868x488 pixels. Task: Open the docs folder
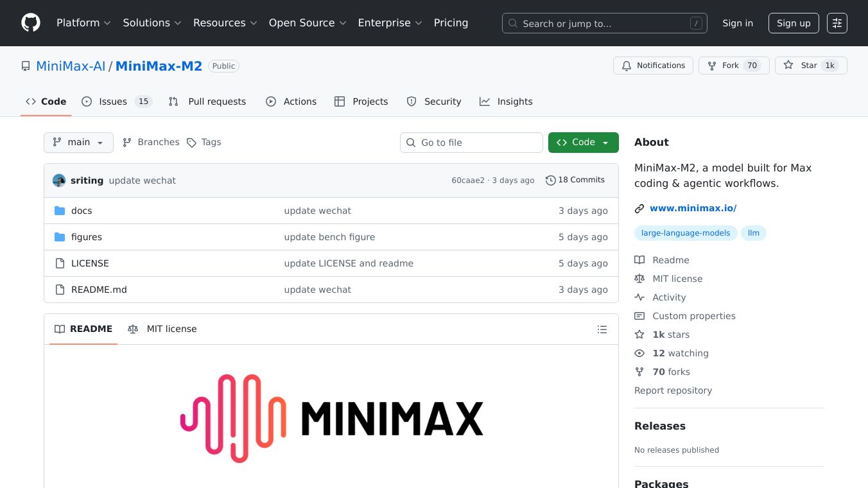[82, 211]
